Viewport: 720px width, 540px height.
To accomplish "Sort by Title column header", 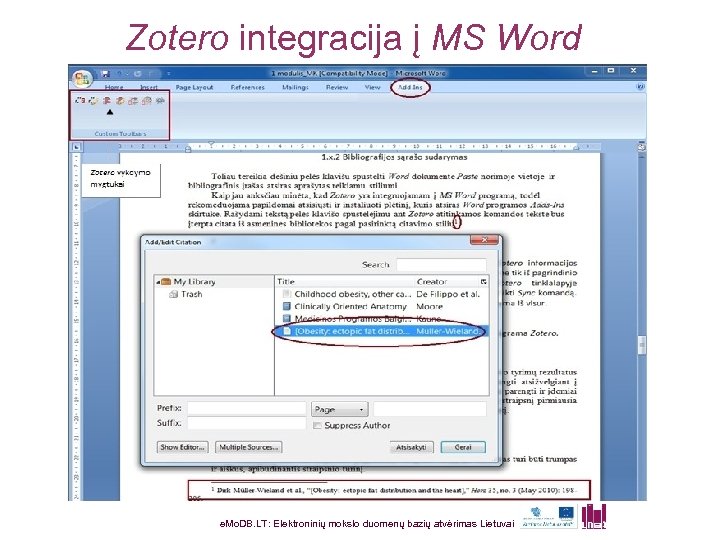I will (344, 281).
